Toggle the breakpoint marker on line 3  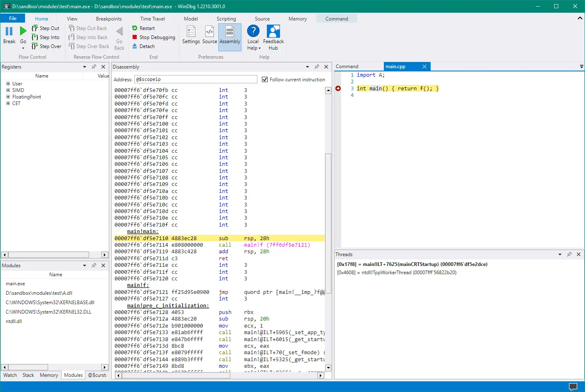[x=338, y=89]
